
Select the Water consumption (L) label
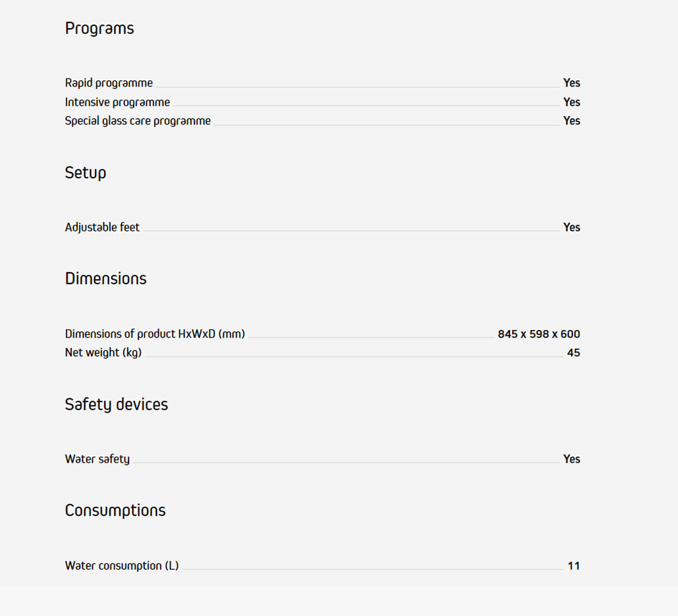click(x=122, y=566)
